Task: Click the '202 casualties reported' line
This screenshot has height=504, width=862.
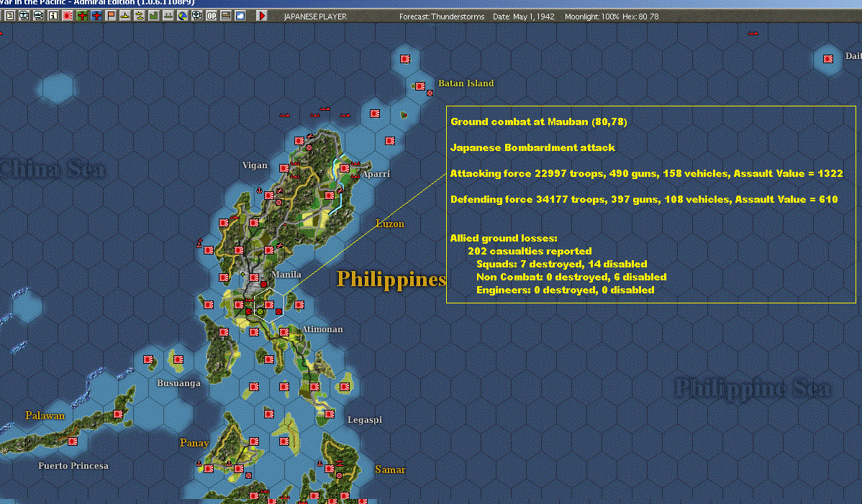Action: pyautogui.click(x=530, y=251)
